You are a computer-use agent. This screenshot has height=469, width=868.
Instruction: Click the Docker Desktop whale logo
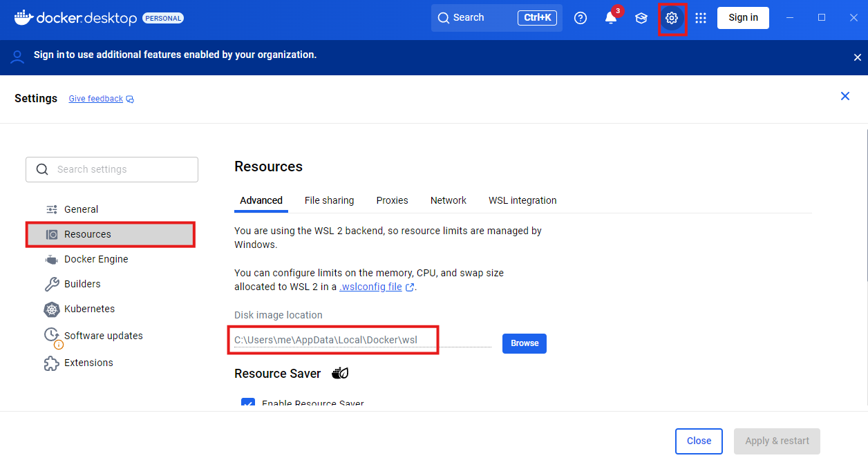pyautogui.click(x=23, y=17)
